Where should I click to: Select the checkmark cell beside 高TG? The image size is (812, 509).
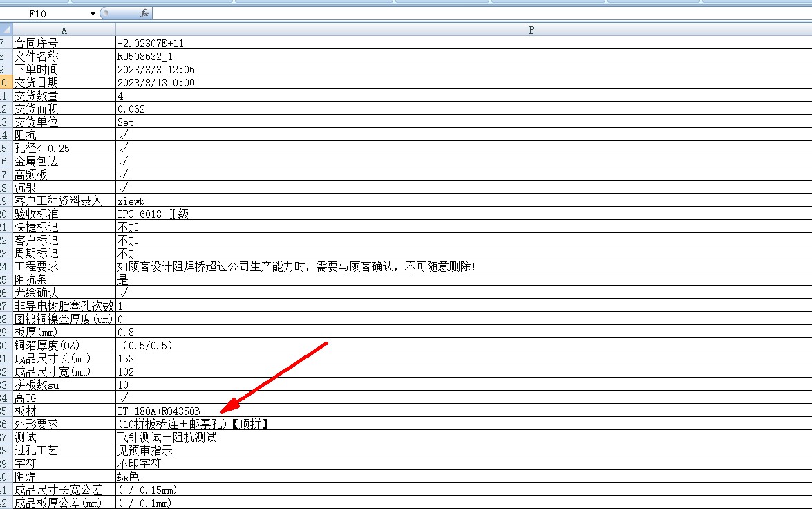464,398
